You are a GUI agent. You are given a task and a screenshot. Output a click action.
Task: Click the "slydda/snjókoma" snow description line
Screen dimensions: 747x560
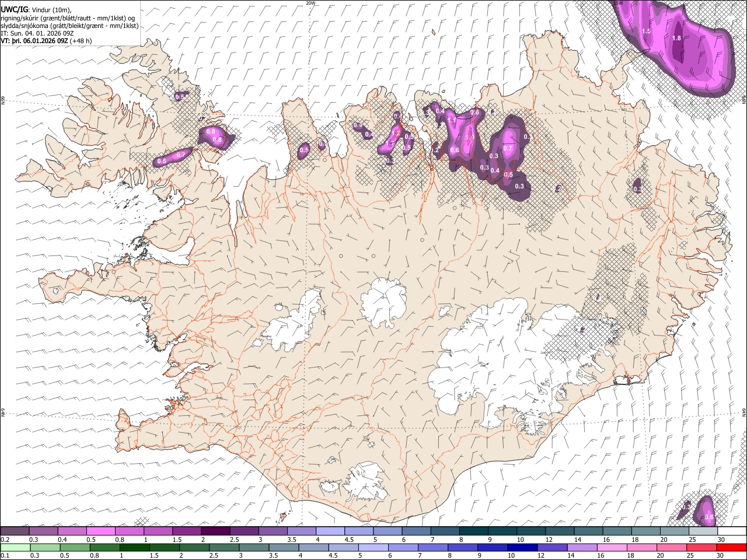70,26
